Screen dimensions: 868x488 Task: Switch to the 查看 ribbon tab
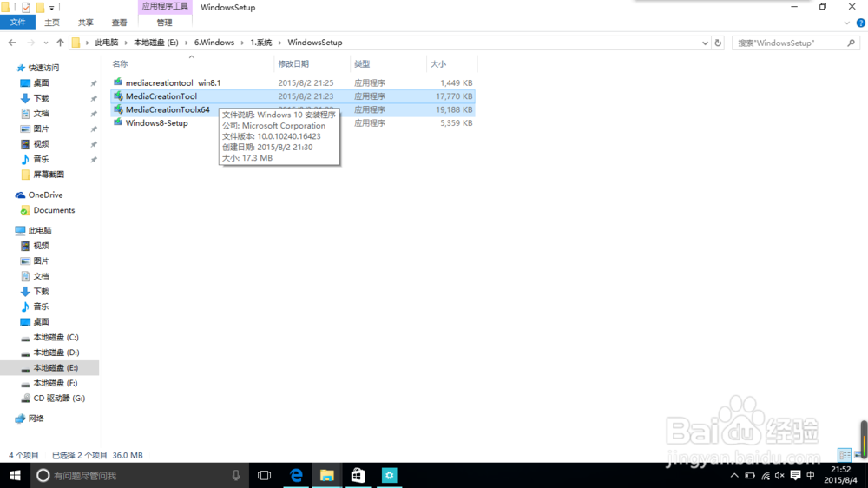pyautogui.click(x=119, y=23)
